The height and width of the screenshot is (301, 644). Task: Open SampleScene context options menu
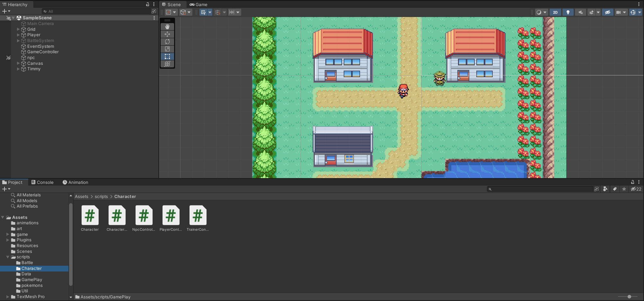(x=154, y=18)
